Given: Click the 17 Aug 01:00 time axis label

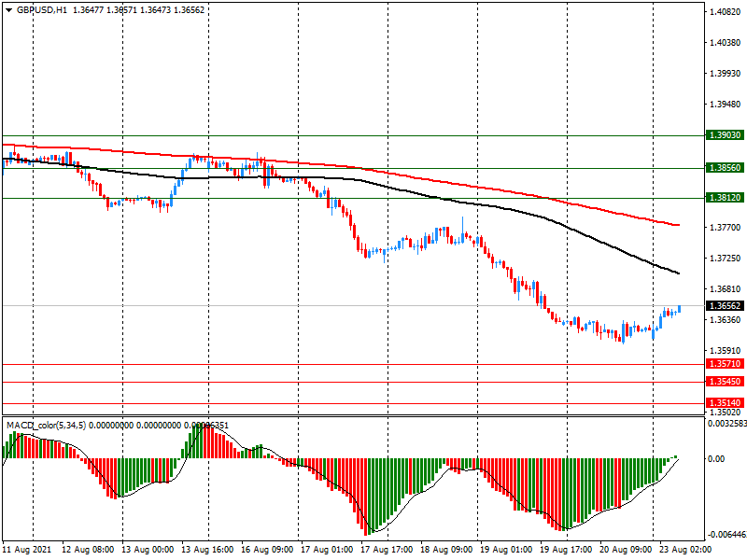Looking at the screenshot, I should pyautogui.click(x=327, y=550).
